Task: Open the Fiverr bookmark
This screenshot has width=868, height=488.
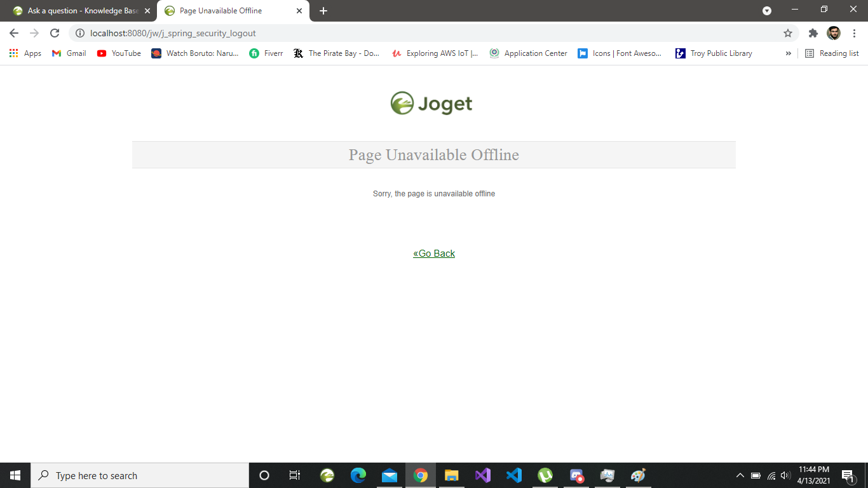Action: tap(266, 53)
